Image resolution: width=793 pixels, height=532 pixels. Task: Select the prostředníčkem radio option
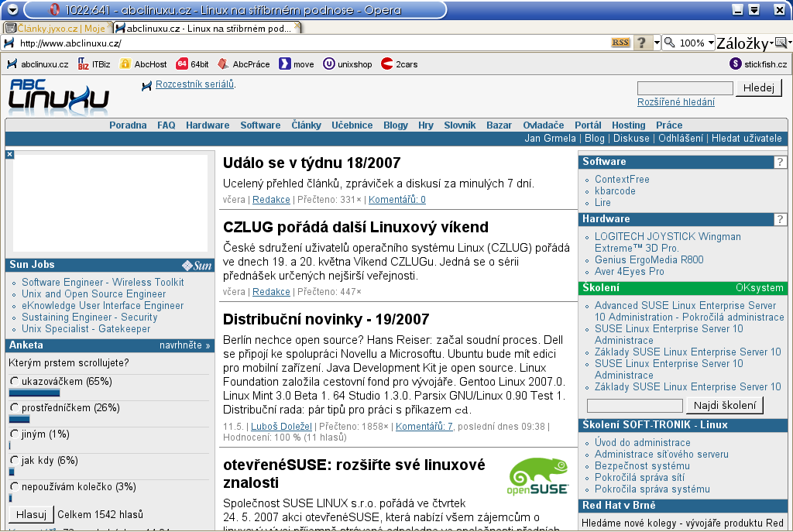coord(14,407)
